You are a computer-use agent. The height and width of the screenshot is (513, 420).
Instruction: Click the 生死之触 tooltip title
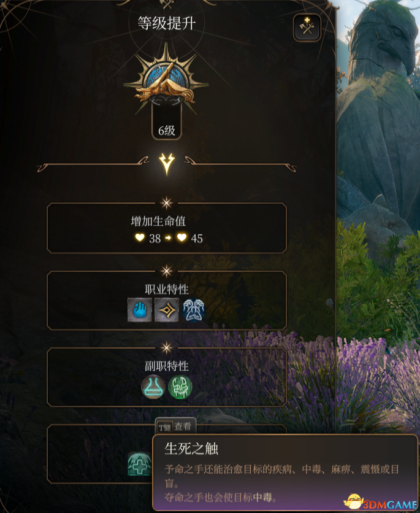coord(191,449)
